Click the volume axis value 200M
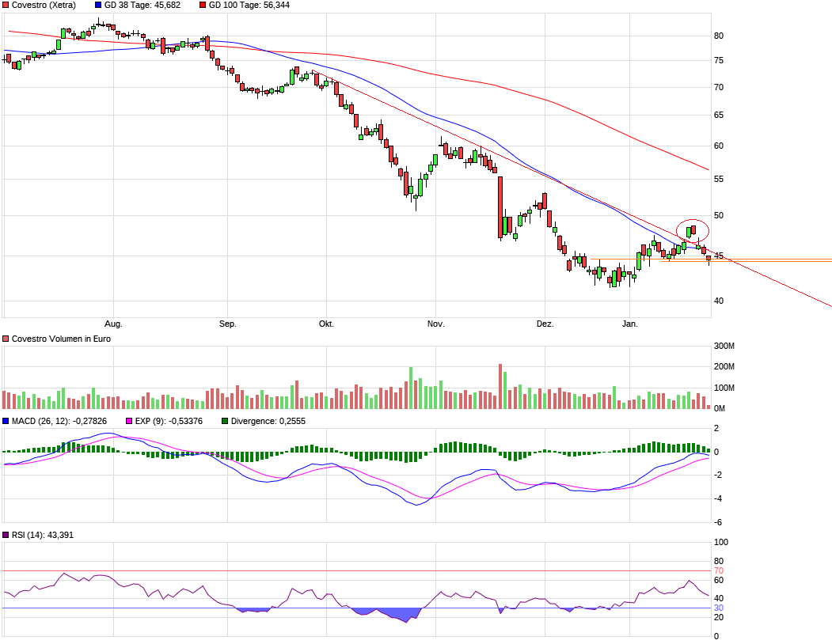Screen dimensions: 832x644 tap(724, 367)
